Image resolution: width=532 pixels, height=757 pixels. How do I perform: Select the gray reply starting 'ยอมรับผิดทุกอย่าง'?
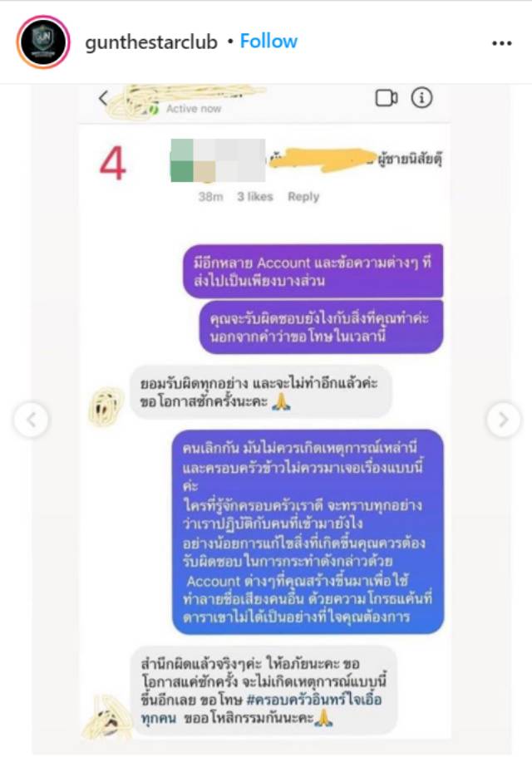(261, 391)
